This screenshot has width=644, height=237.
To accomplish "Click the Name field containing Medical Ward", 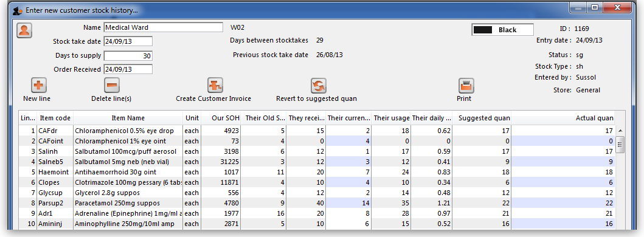I will coord(164,27).
